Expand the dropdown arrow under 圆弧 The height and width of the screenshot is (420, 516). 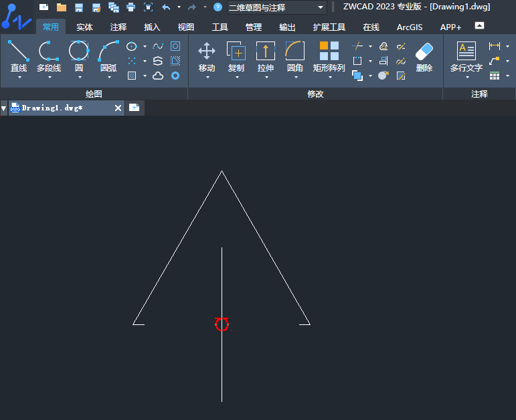coord(109,78)
